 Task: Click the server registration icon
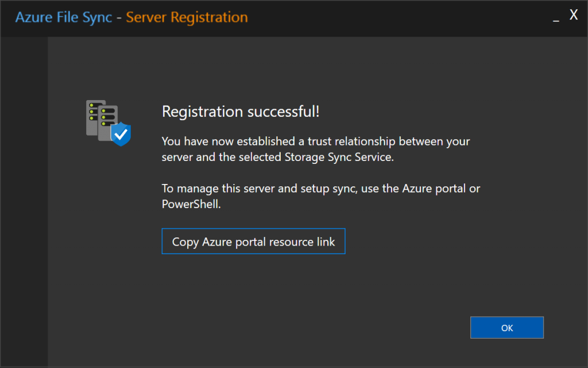[x=108, y=122]
